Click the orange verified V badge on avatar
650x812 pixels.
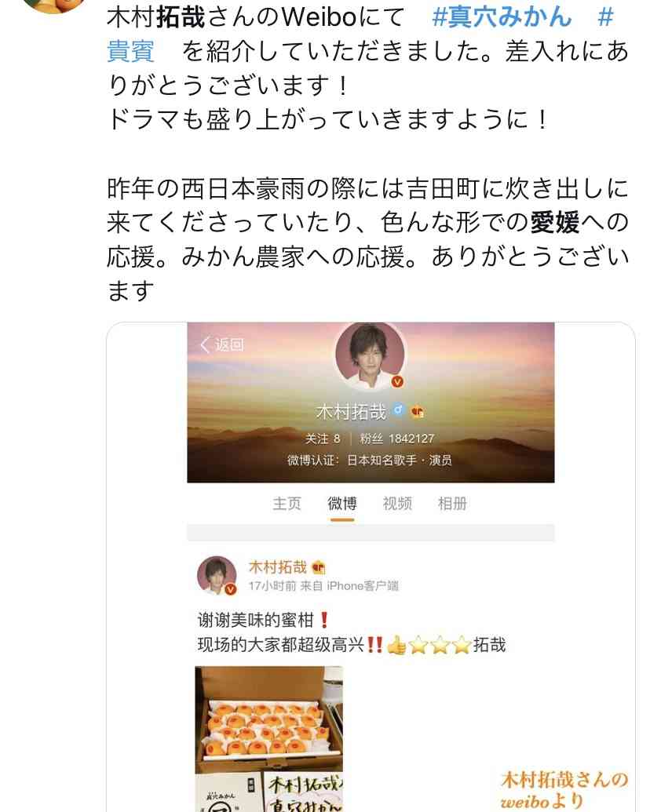click(397, 382)
